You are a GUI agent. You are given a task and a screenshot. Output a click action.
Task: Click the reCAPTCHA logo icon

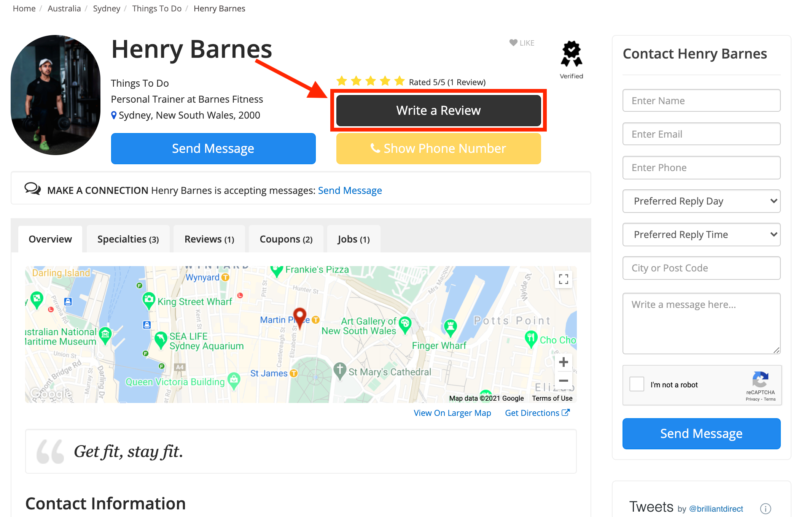pos(760,379)
